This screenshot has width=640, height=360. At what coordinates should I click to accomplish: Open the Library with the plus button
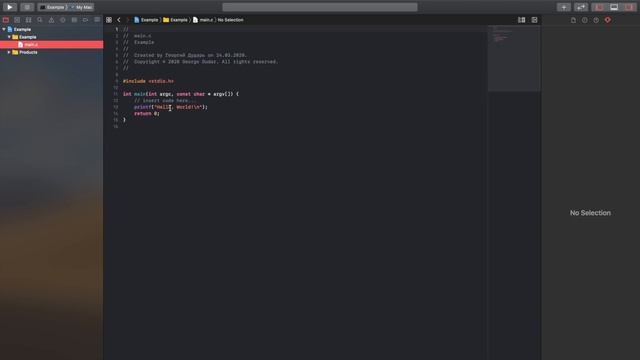(564, 7)
